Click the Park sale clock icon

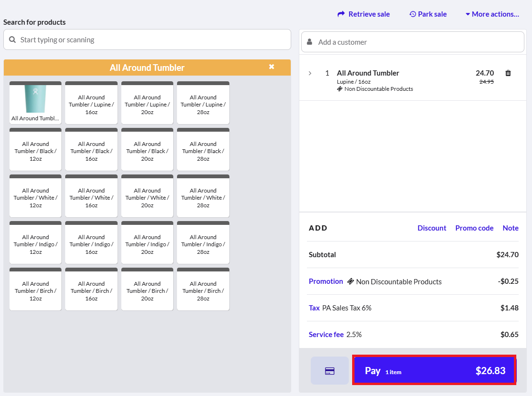413,14
